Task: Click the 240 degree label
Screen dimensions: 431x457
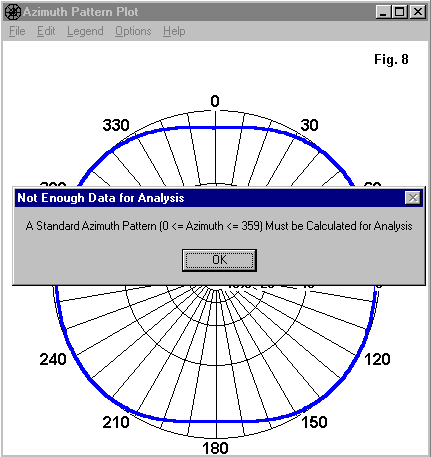Action: click(x=53, y=359)
